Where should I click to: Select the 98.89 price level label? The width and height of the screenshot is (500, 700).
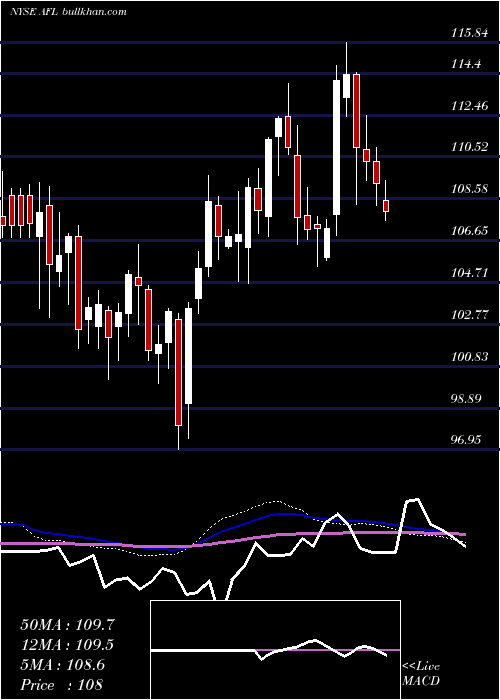467,398
